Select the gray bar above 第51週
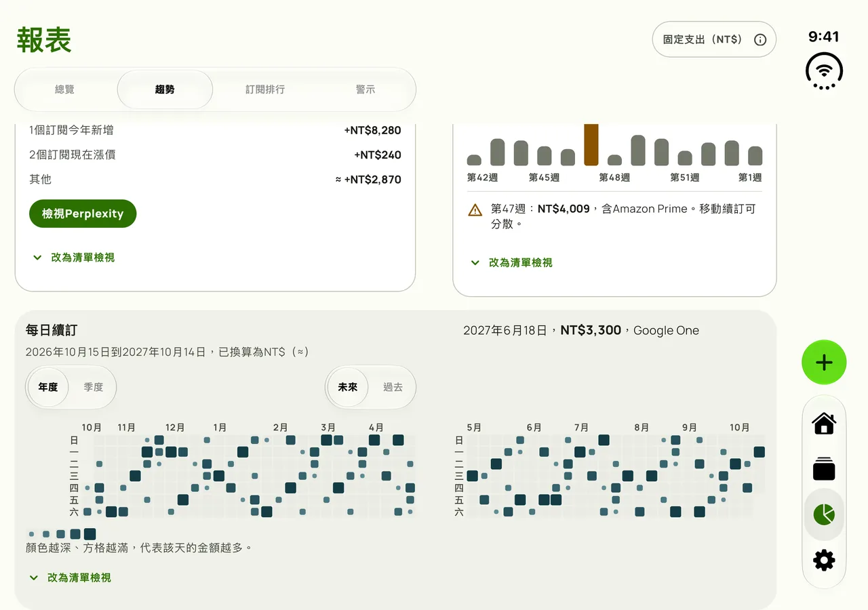868x610 pixels. tap(685, 158)
